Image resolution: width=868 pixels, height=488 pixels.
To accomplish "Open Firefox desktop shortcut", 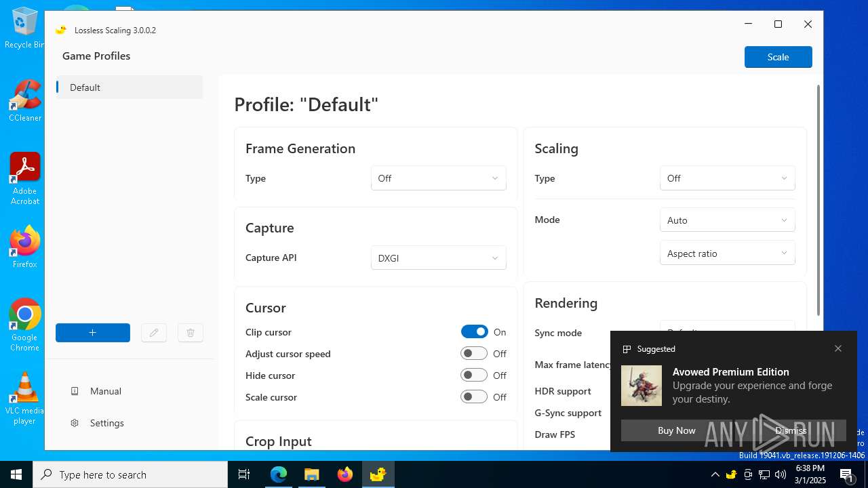I will [24, 247].
